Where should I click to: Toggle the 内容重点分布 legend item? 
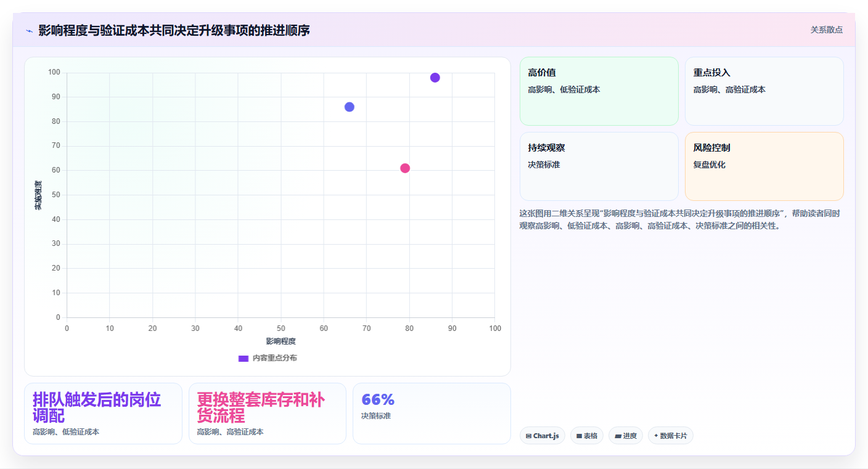point(268,358)
